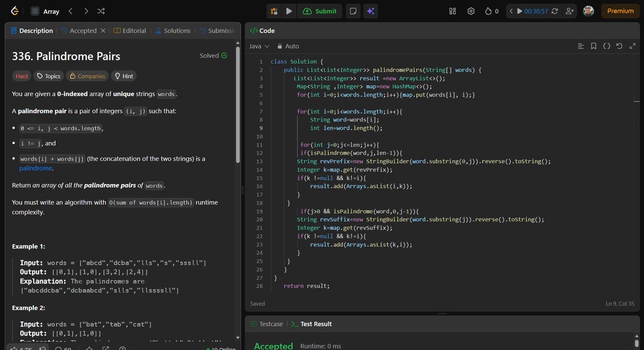Click the LeetCode logo icon
This screenshot has width=644, height=350.
[15, 11]
